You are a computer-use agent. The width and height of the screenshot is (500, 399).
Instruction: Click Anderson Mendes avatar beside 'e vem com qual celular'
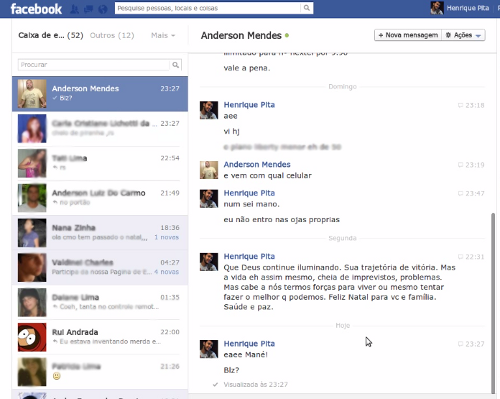[x=209, y=170]
